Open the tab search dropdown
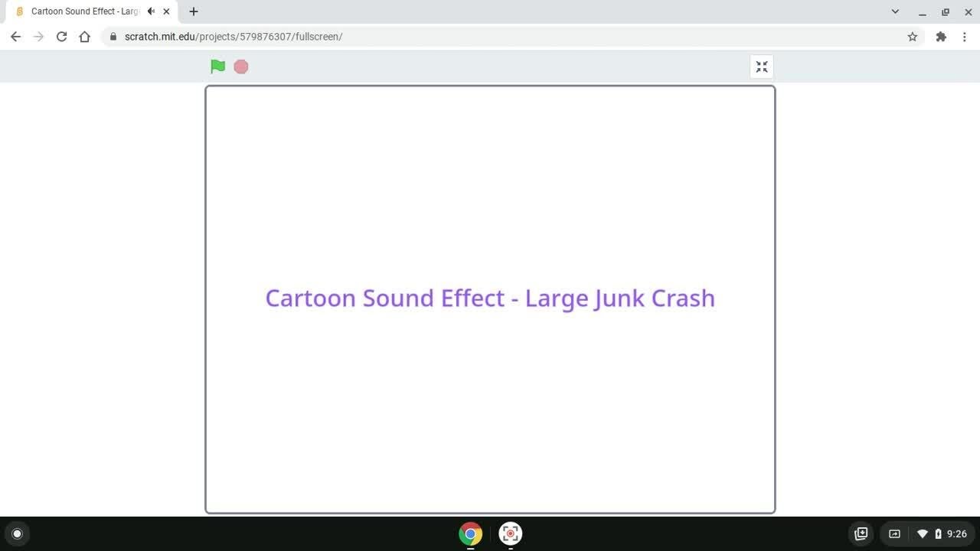The height and width of the screenshot is (551, 980). coord(895,11)
